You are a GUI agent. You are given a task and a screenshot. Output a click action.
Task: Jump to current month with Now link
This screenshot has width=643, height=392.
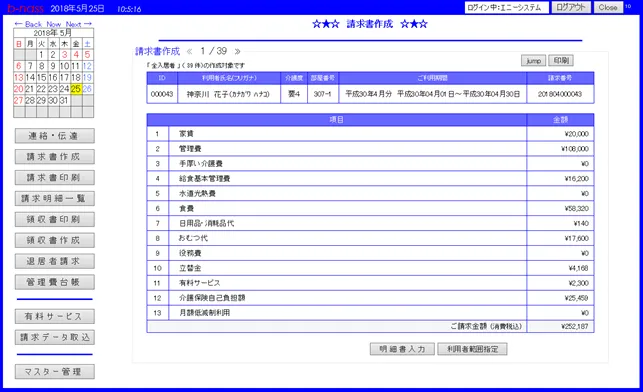(54, 24)
